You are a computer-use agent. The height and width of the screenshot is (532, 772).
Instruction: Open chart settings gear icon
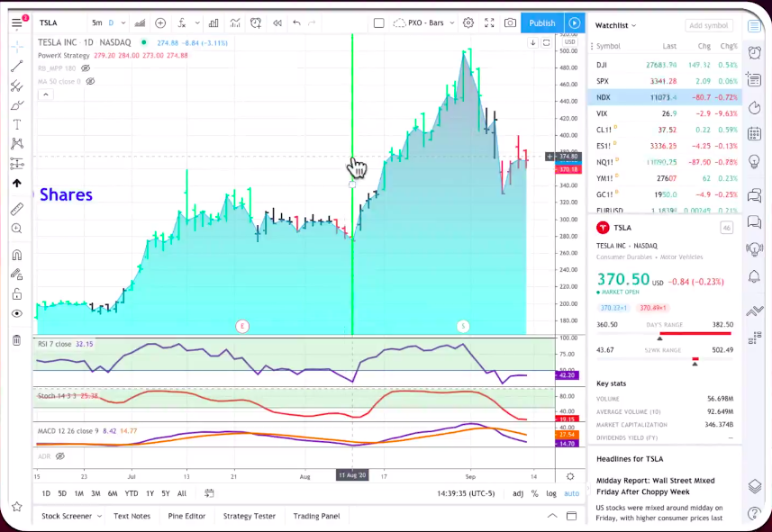(468, 23)
